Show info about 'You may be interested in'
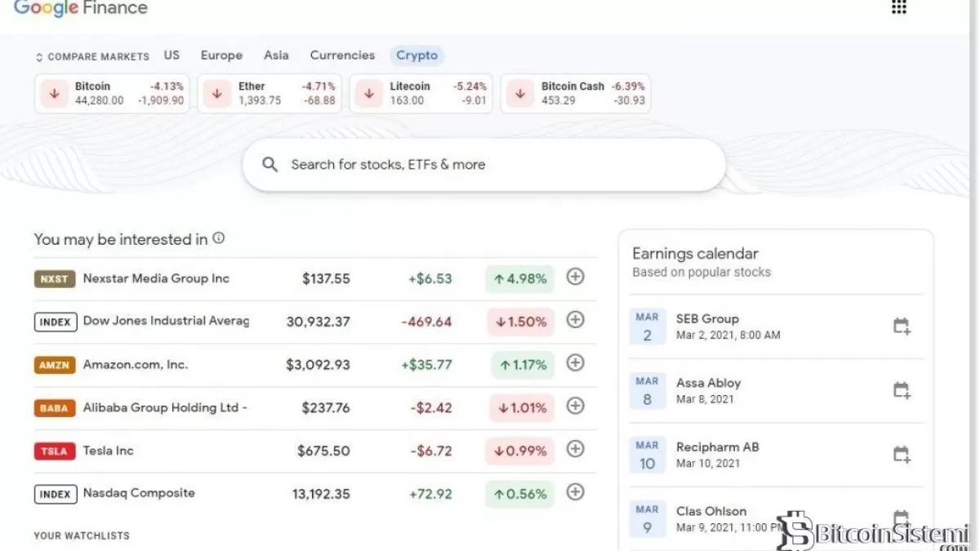Screen dimensions: 980x551 tap(218, 238)
